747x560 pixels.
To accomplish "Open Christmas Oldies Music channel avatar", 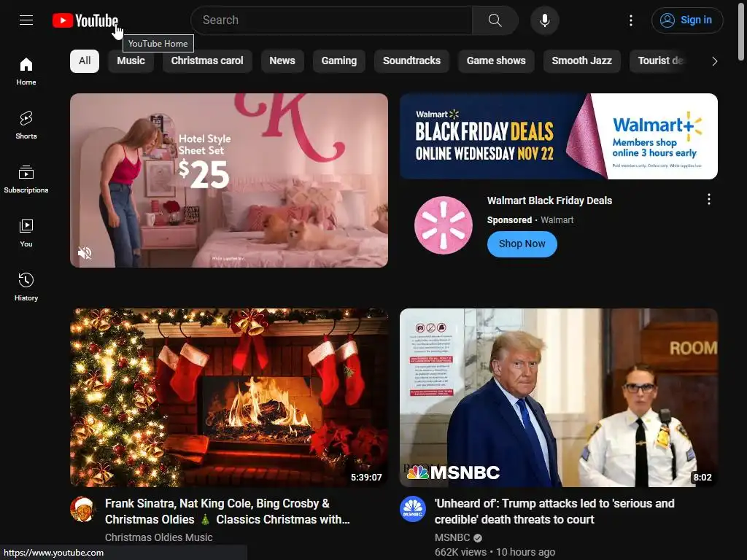I will pyautogui.click(x=82, y=509).
